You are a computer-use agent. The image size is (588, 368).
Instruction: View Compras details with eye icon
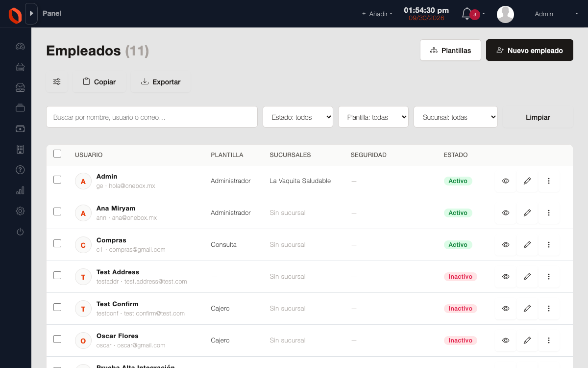[x=506, y=245]
